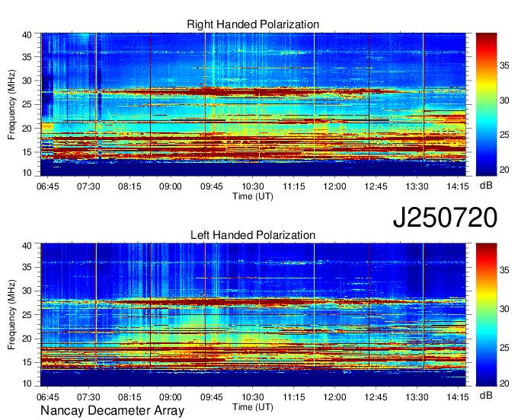Click the 40 MHz tick on top plot
The image size is (518, 420).
point(27,35)
